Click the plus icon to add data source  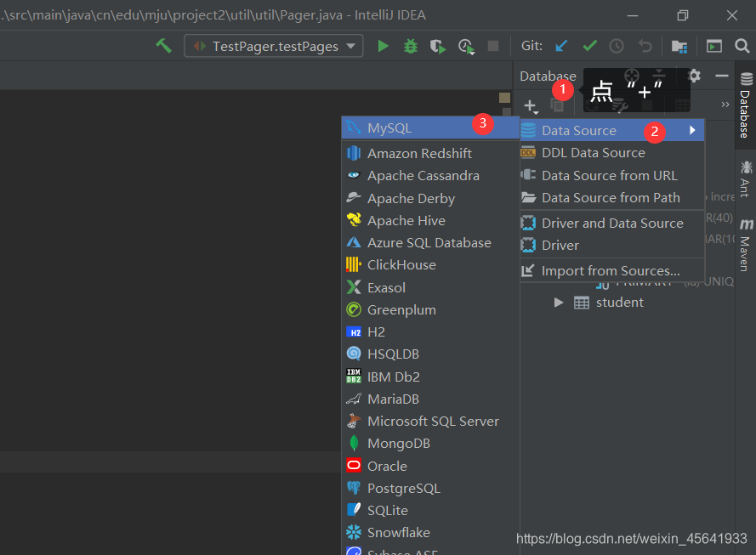[x=531, y=105]
